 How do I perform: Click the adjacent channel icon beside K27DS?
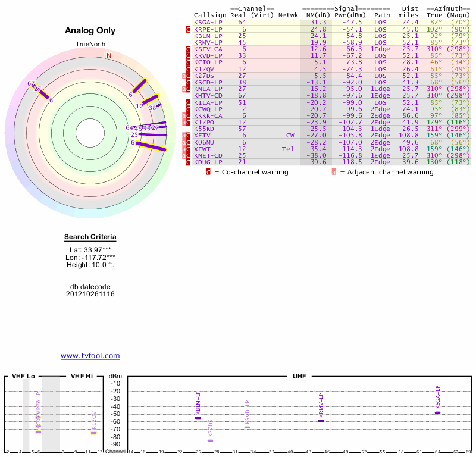pos(184,76)
